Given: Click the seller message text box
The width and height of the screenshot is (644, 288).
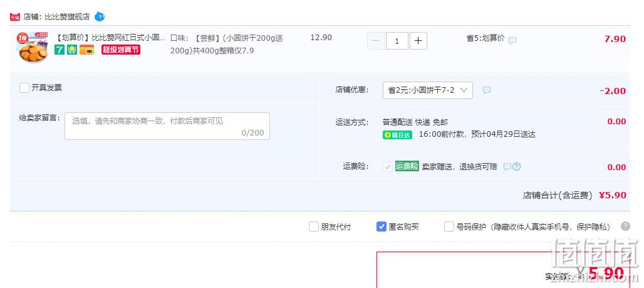Looking at the screenshot, I should [x=167, y=126].
